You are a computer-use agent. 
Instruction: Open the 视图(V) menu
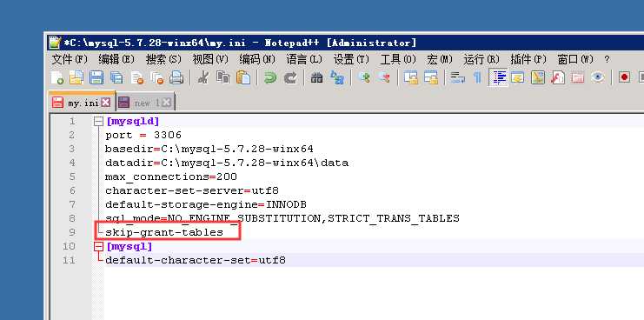click(x=209, y=59)
